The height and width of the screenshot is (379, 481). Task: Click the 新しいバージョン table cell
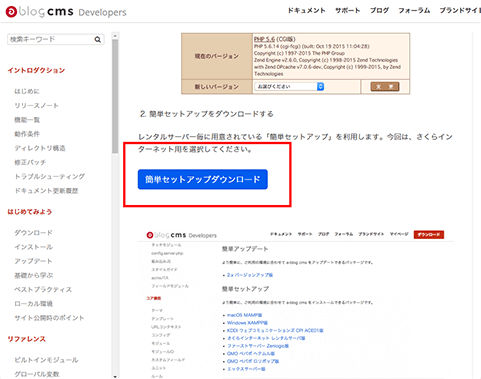(x=217, y=87)
